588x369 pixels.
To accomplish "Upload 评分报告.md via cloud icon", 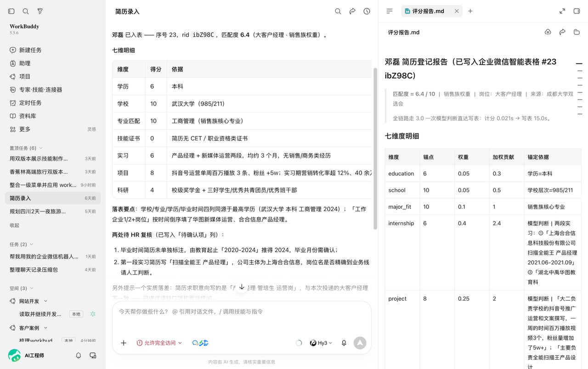I will (548, 32).
